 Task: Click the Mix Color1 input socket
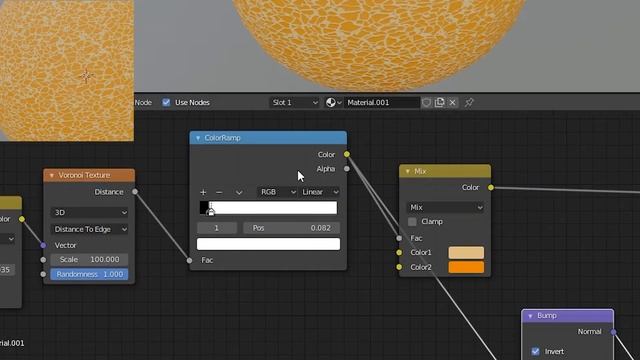tap(399, 253)
